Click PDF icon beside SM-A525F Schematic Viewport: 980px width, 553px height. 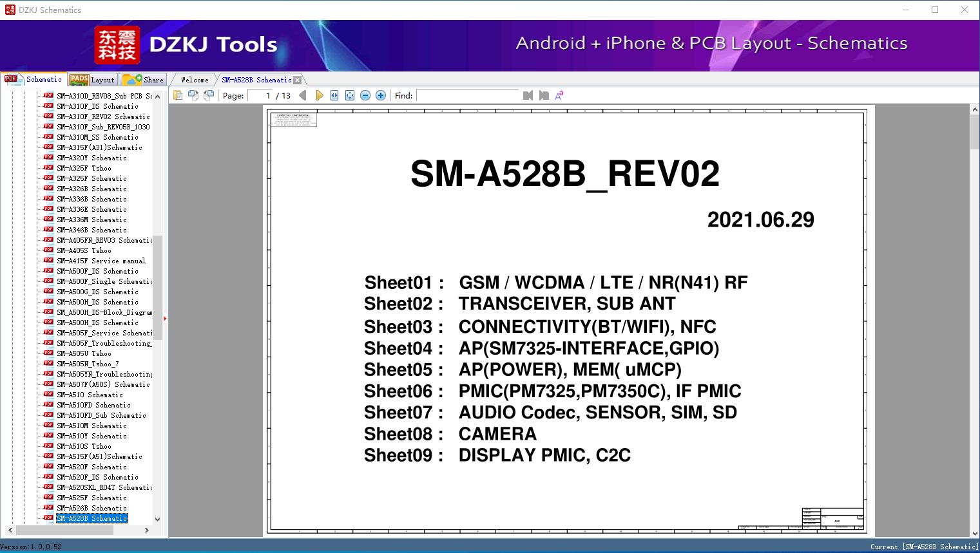click(48, 498)
